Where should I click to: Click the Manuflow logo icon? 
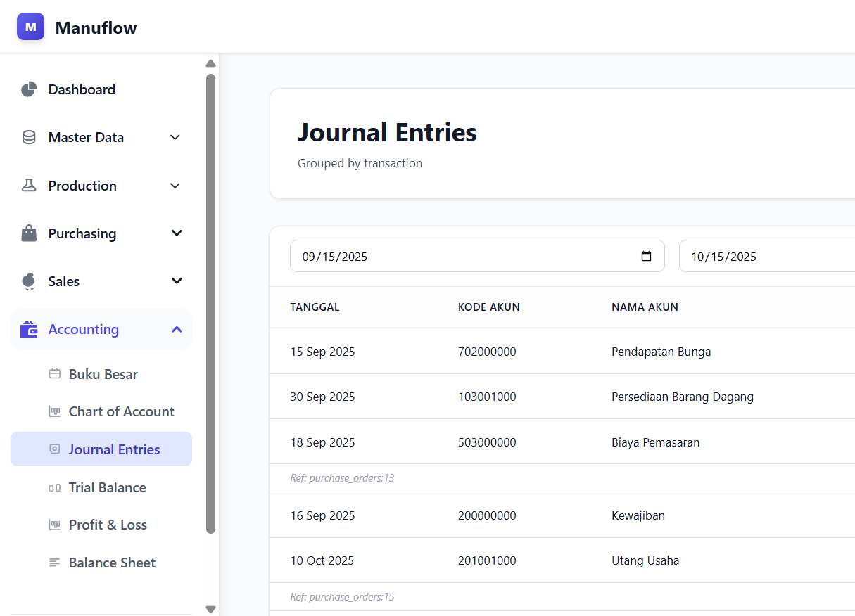30,27
